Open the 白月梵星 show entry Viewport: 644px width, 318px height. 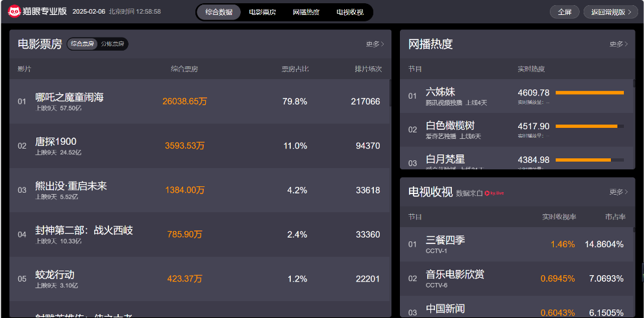point(445,159)
